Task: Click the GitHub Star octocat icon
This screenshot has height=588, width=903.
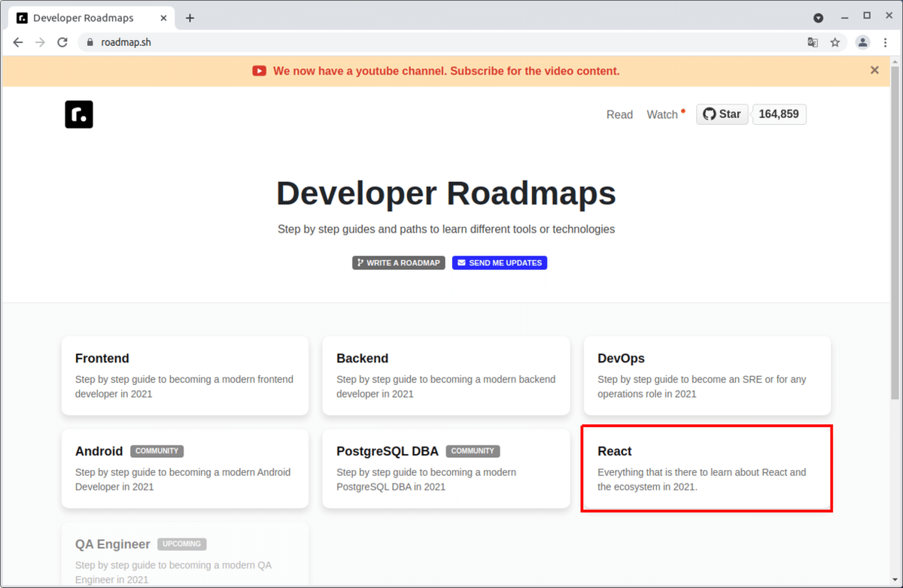Action: click(x=709, y=114)
